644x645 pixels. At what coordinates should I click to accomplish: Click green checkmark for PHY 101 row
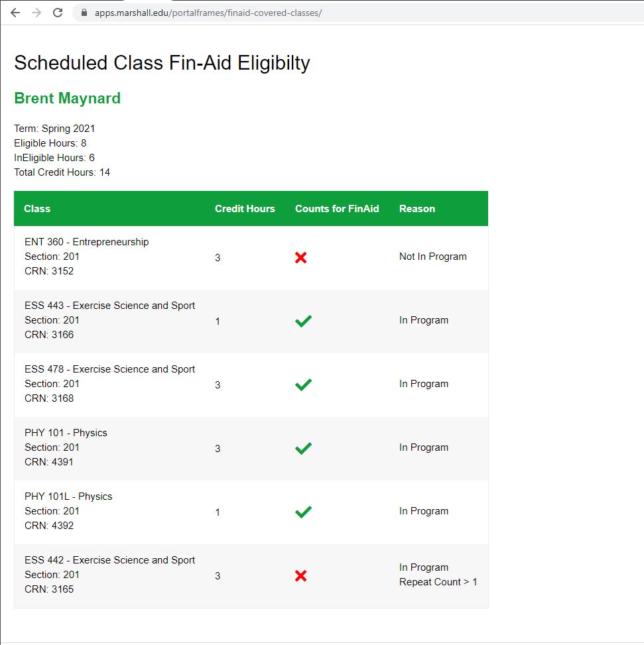(303, 448)
